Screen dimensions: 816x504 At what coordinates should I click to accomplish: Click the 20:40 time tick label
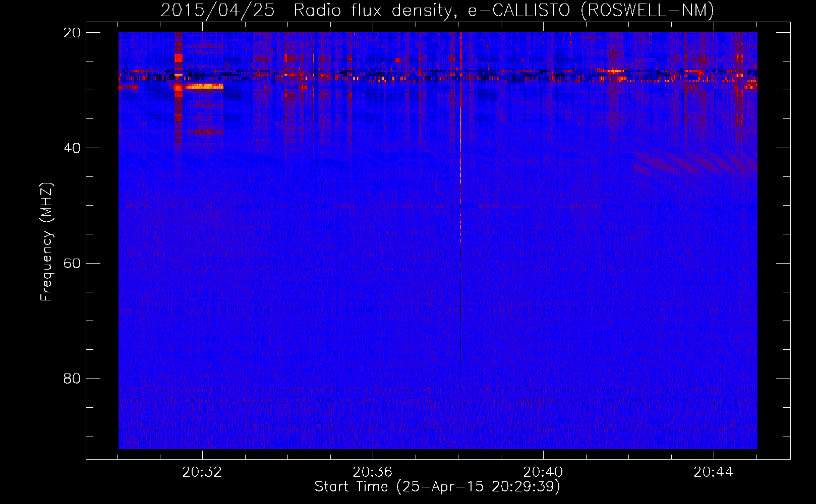[543, 472]
